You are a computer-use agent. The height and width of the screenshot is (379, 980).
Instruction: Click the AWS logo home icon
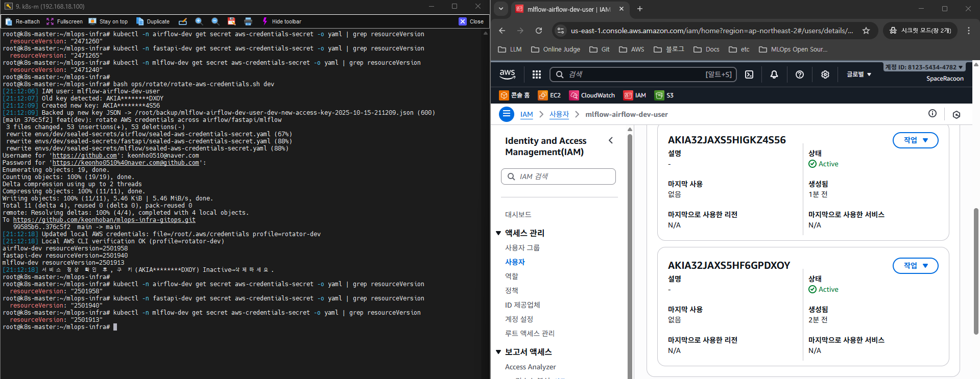click(507, 74)
